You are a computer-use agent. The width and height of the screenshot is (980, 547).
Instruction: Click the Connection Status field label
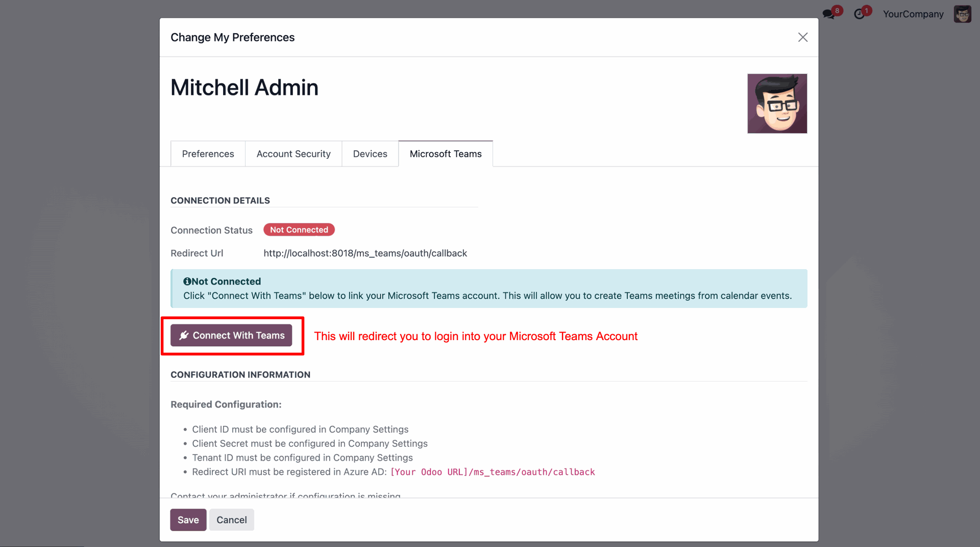[x=211, y=230]
